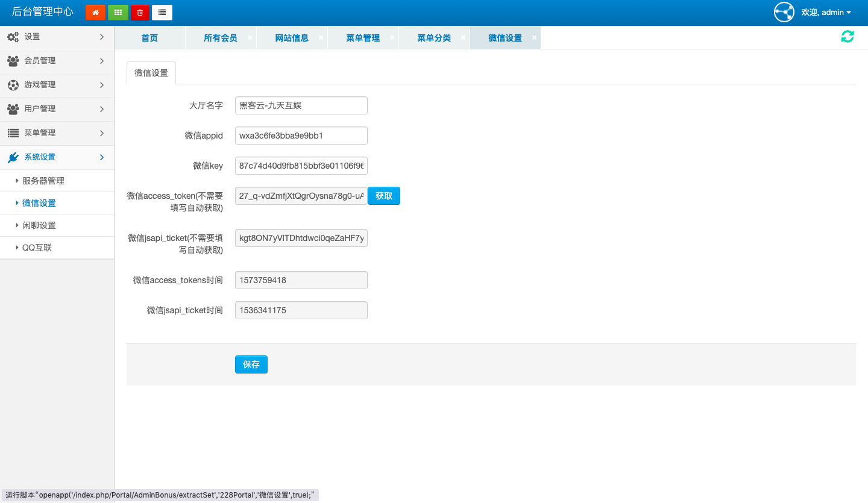Click the 大厅名字 input field

pos(301,105)
